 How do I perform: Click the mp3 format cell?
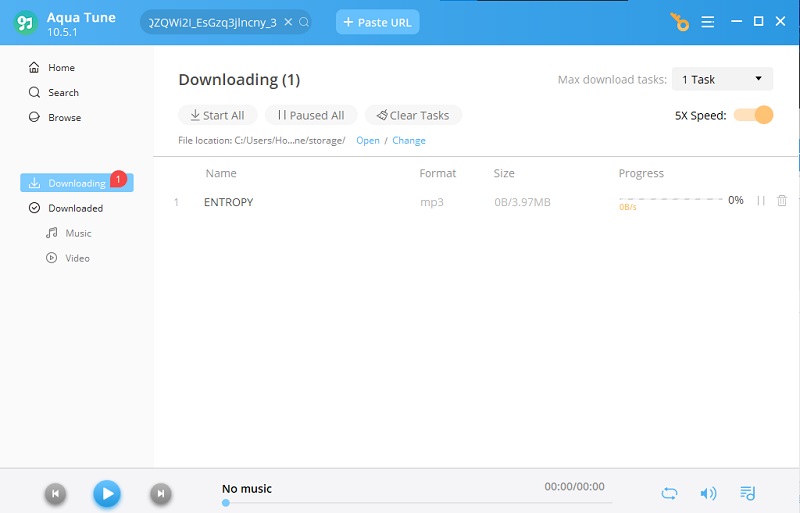432,202
